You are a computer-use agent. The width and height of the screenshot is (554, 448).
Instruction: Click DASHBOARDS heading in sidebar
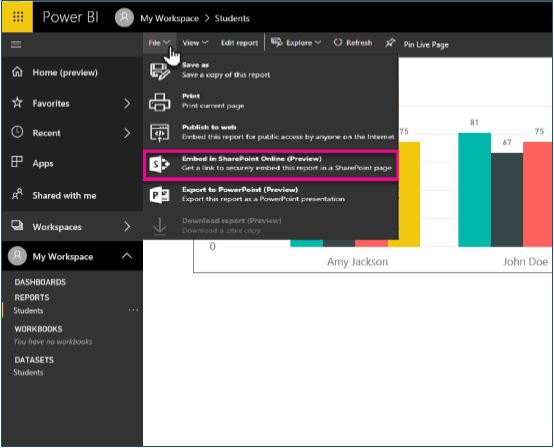coord(40,282)
